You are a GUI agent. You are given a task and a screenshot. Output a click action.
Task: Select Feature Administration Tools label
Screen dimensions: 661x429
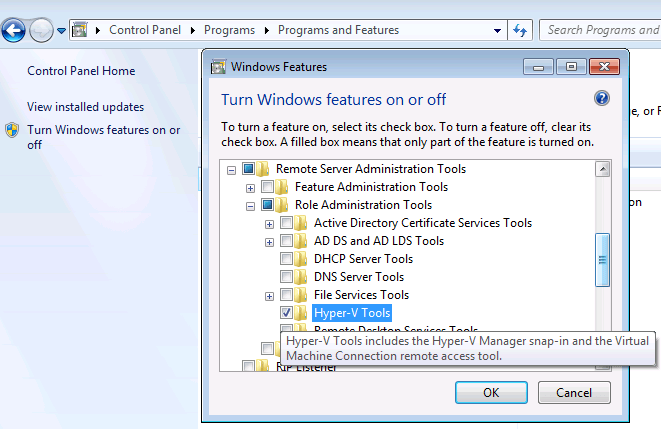(371, 187)
